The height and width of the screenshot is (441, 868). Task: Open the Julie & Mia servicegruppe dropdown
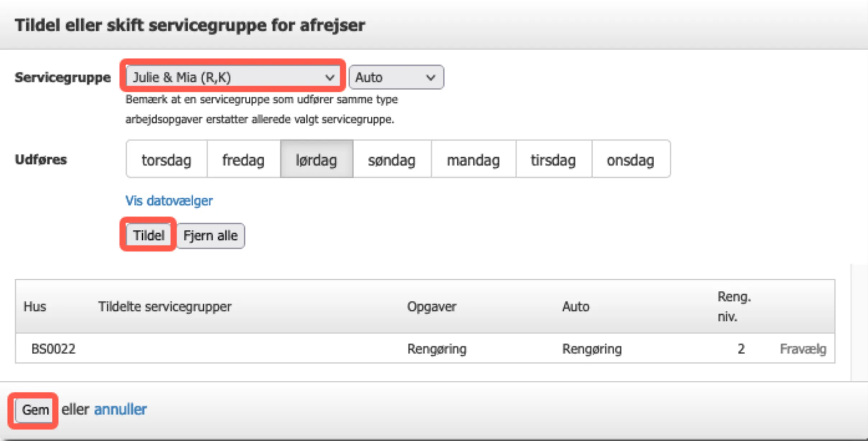[x=233, y=77]
